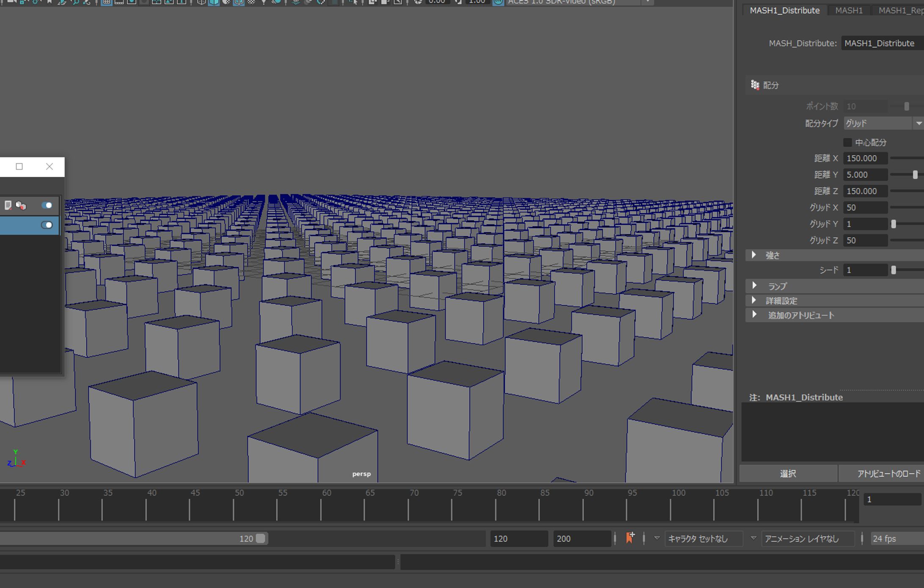This screenshot has width=924, height=588.
Task: Select the MASH1_Distribute tab
Action: pos(784,11)
